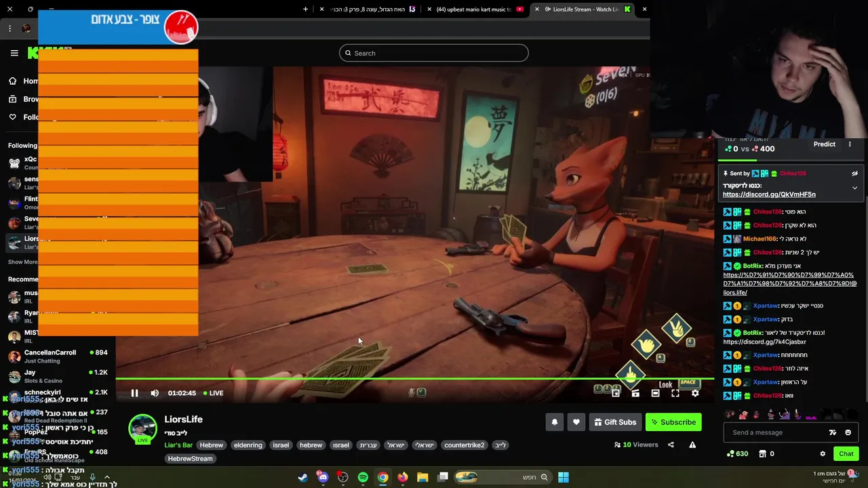
Task: Open player settings gear
Action: coord(695,393)
